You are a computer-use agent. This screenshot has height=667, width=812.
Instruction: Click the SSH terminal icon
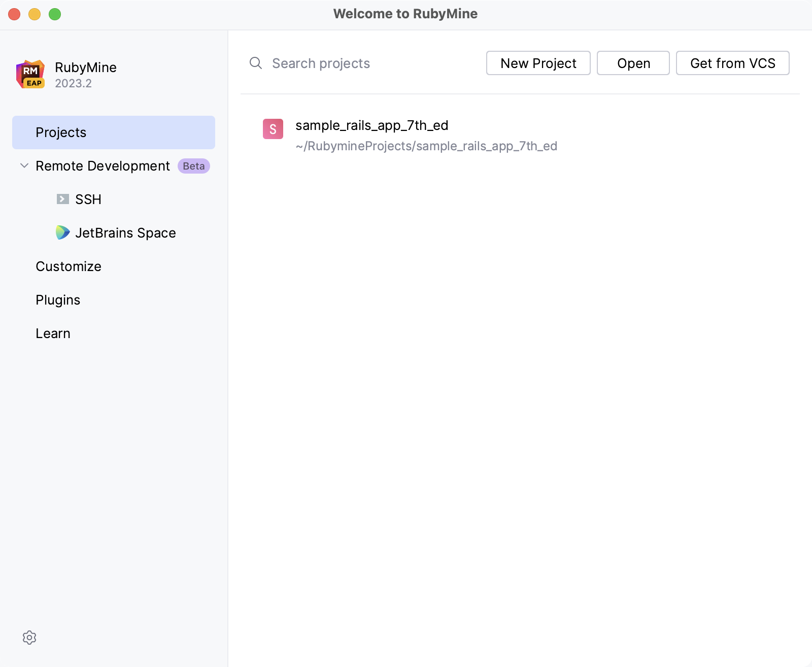tap(63, 199)
